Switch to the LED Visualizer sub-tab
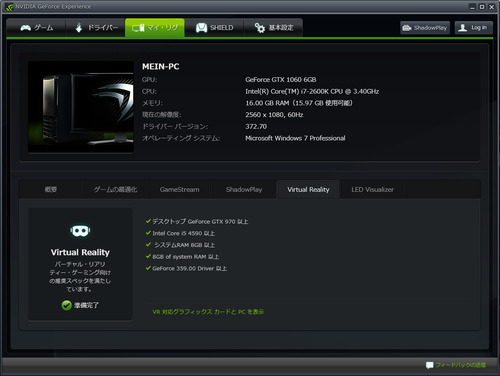The width and height of the screenshot is (500, 376). click(x=372, y=190)
